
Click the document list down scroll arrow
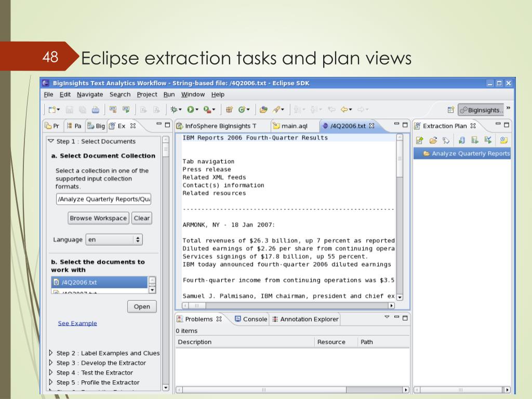coord(152,290)
